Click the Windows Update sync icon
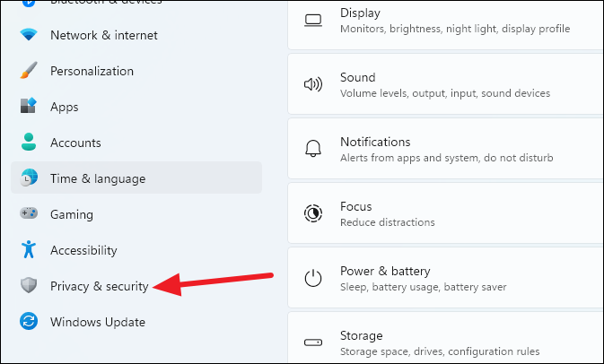The image size is (604, 364). click(x=29, y=322)
